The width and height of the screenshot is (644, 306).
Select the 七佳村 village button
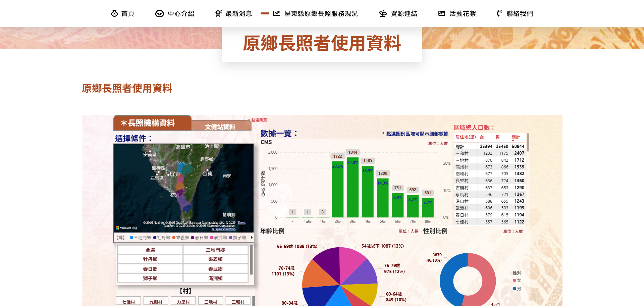point(128,302)
